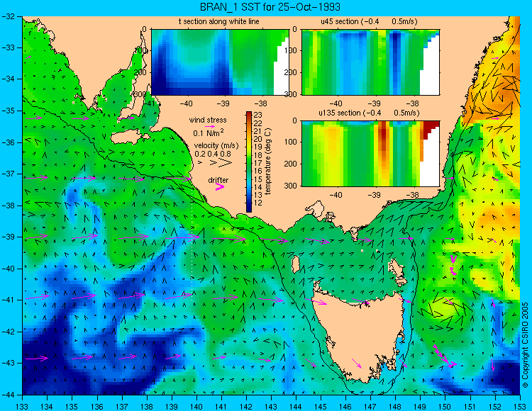
Task: Click the colorbar value '14'
Action: tap(257, 187)
